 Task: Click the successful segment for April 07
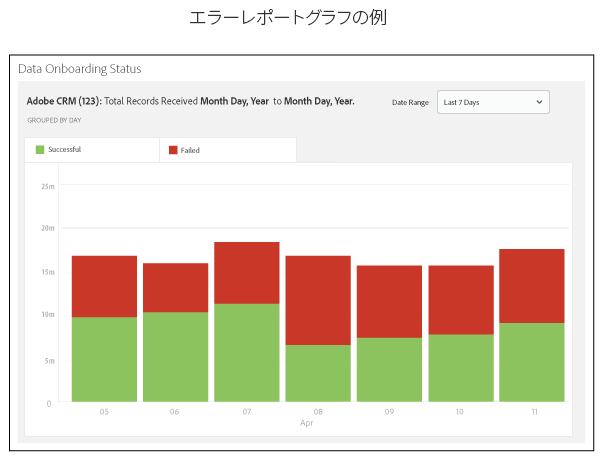click(247, 353)
